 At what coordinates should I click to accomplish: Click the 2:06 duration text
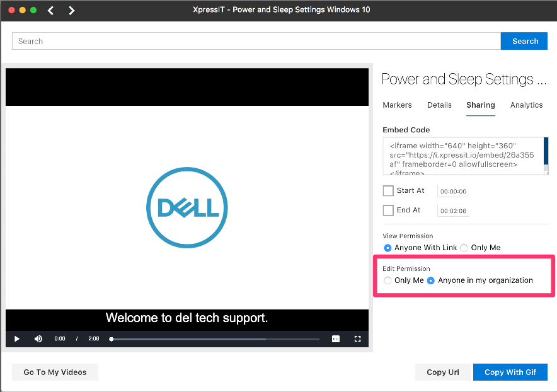[94, 338]
